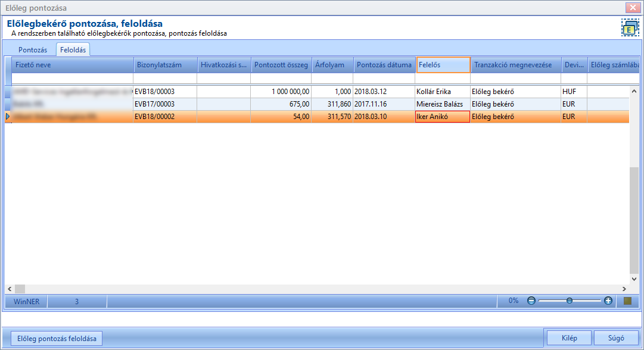Viewport: 644px width, 350px height.
Task: Click the Kilép button
Action: point(570,338)
